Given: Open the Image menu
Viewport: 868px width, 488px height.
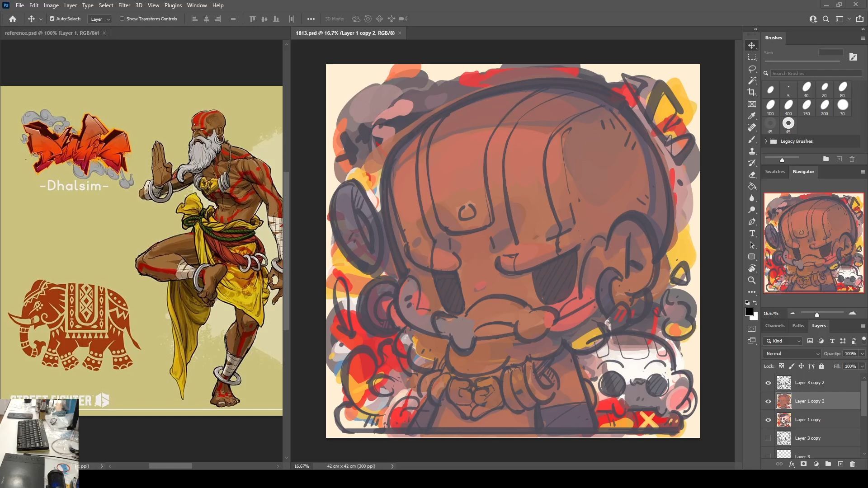Looking at the screenshot, I should tap(51, 5).
